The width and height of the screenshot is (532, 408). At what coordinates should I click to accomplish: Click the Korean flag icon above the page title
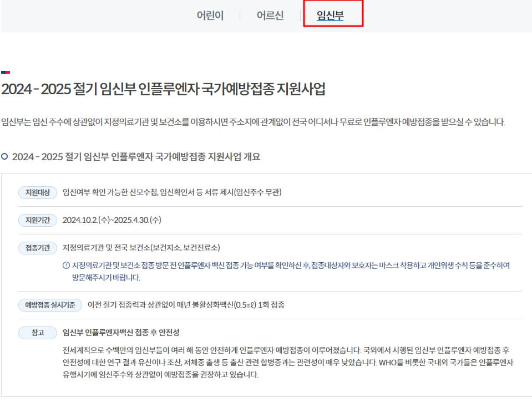tap(6, 71)
